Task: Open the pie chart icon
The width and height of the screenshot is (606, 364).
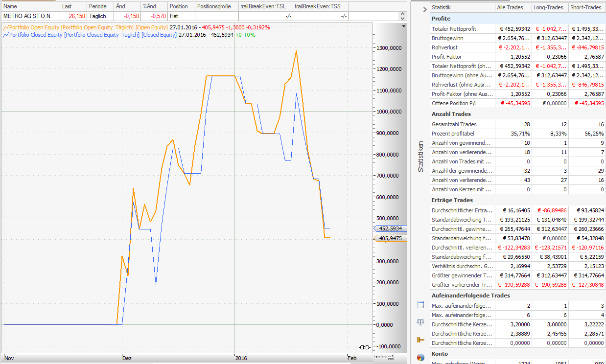Action: point(420,358)
